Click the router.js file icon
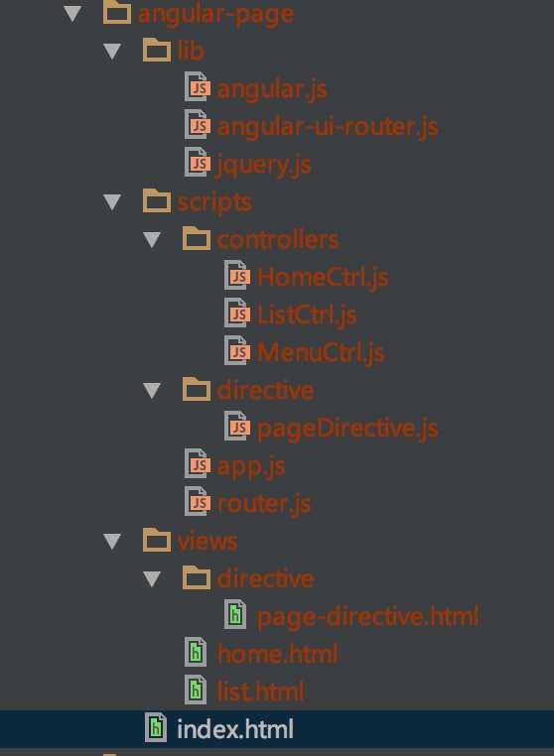Image resolution: width=554 pixels, height=756 pixels. [198, 501]
